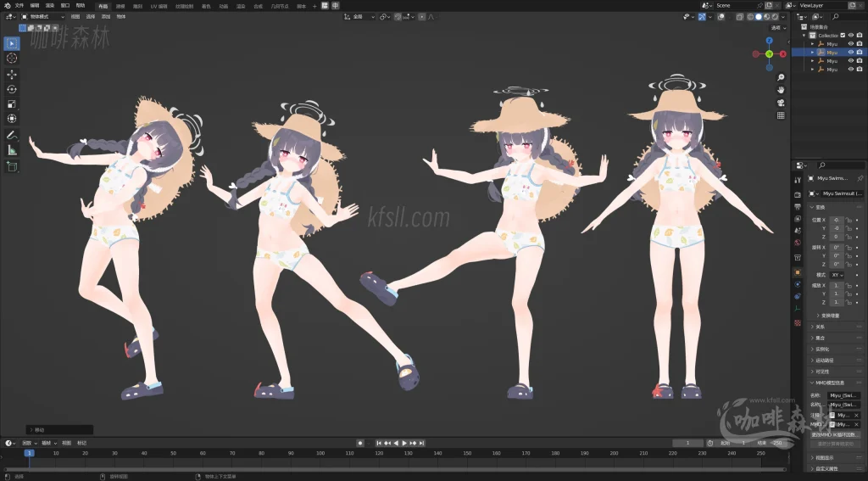Hide Collection using its eye icon
Viewport: 868px width, 481px height.
pos(851,36)
